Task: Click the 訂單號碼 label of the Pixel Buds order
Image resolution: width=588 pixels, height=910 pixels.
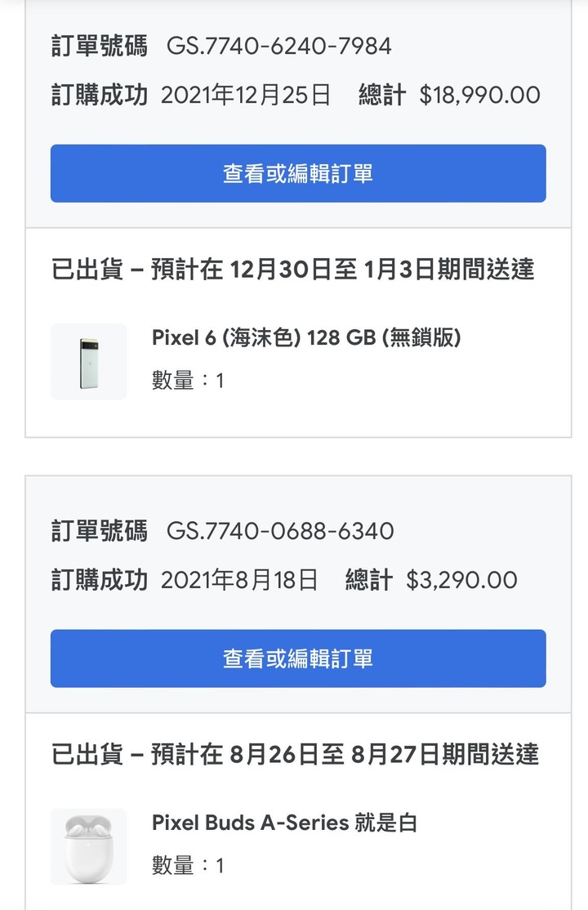Action: [99, 531]
